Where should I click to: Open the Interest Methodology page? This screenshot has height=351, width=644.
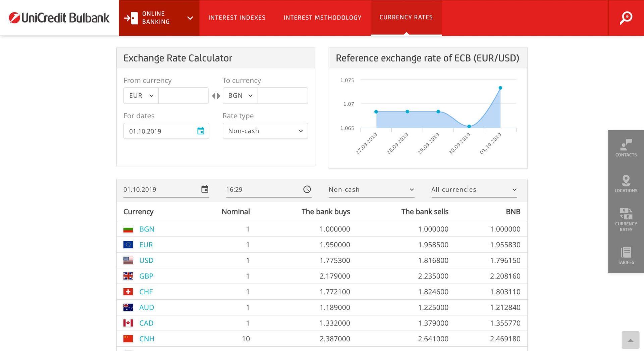pos(322,18)
